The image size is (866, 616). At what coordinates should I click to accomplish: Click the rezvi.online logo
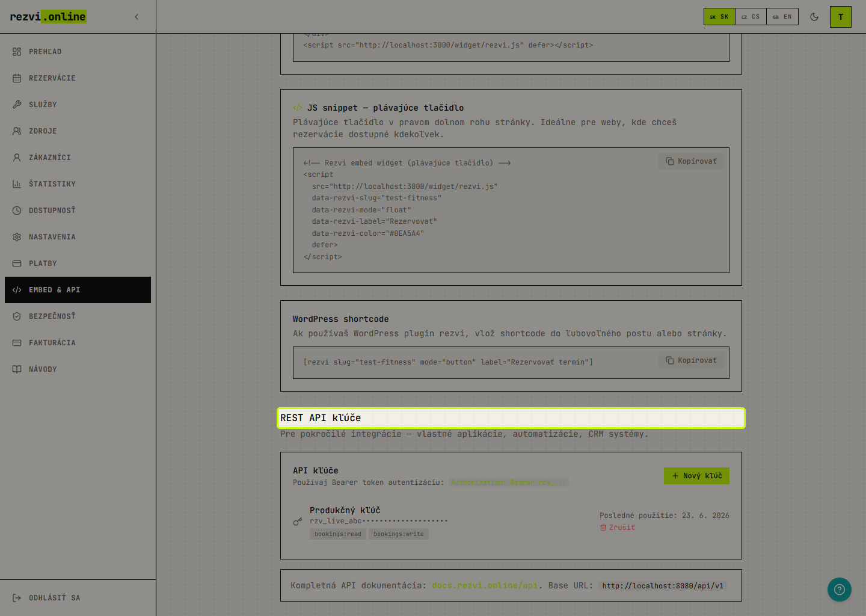tap(48, 17)
